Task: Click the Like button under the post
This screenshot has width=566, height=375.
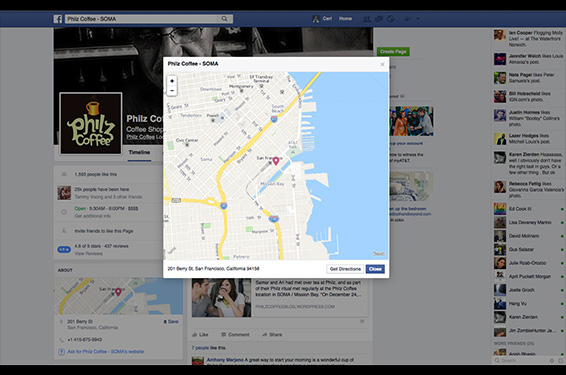Action: click(200, 335)
